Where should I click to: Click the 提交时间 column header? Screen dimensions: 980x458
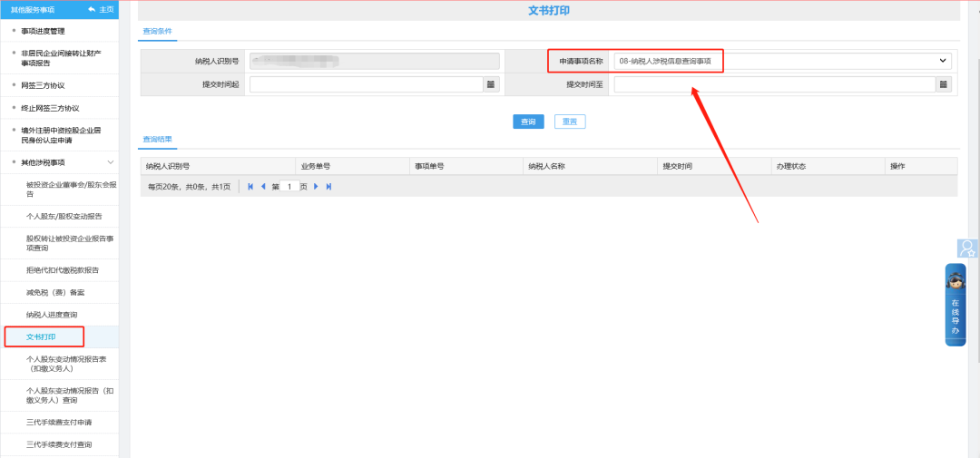click(x=714, y=166)
